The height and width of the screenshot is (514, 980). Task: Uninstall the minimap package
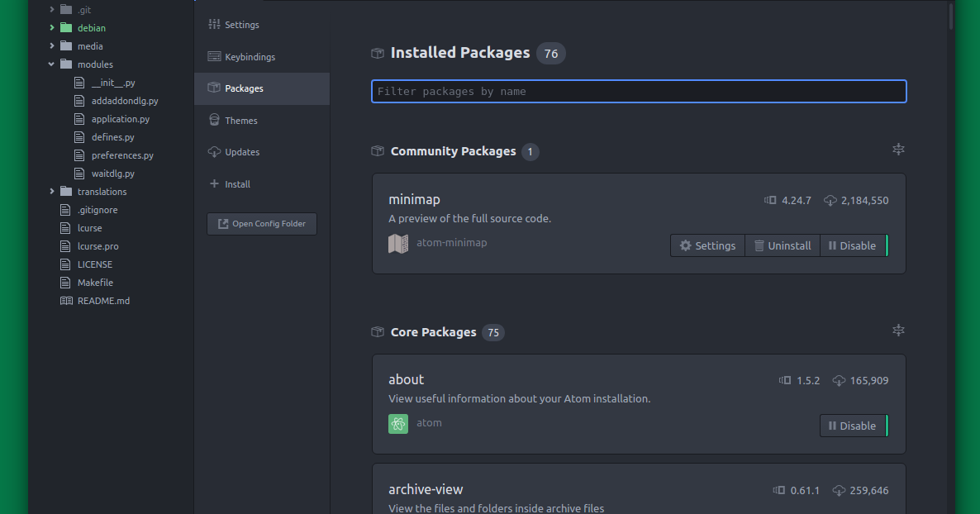(x=782, y=245)
